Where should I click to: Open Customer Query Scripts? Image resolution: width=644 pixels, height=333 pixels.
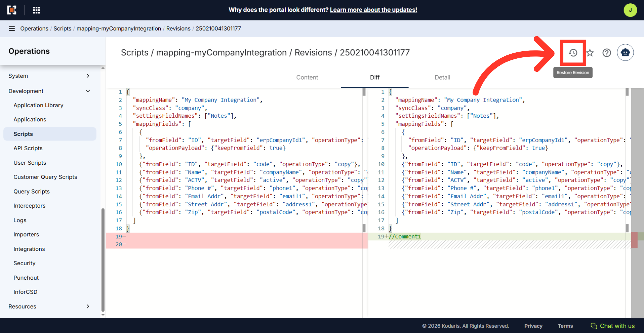(45, 177)
